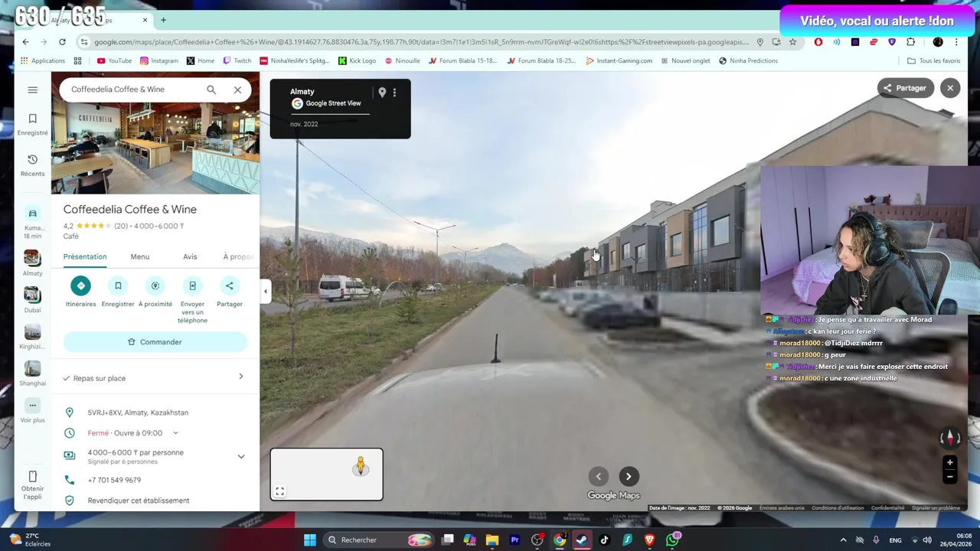Image resolution: width=980 pixels, height=551 pixels.
Task: Click the Commander order button
Action: pyautogui.click(x=155, y=342)
